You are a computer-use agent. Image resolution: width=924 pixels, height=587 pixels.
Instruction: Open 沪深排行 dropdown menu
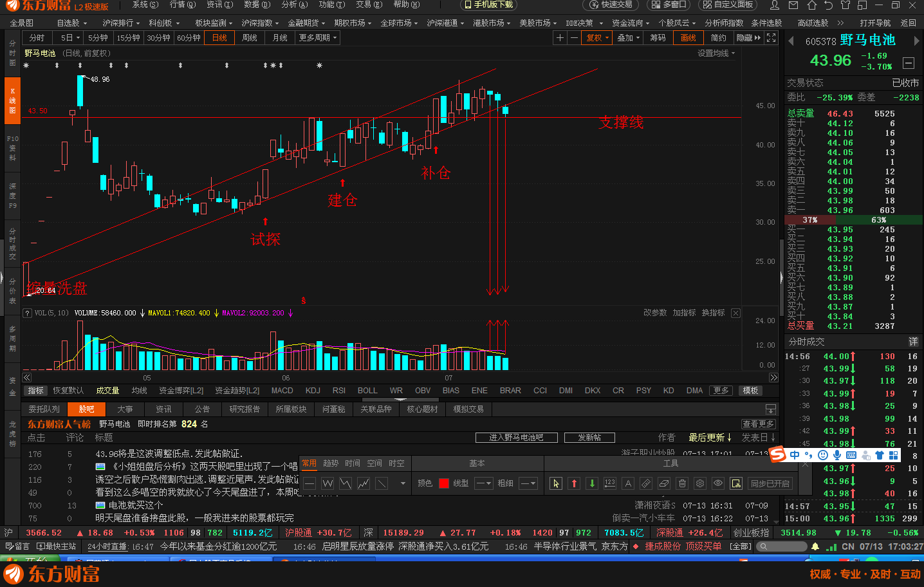[121, 23]
